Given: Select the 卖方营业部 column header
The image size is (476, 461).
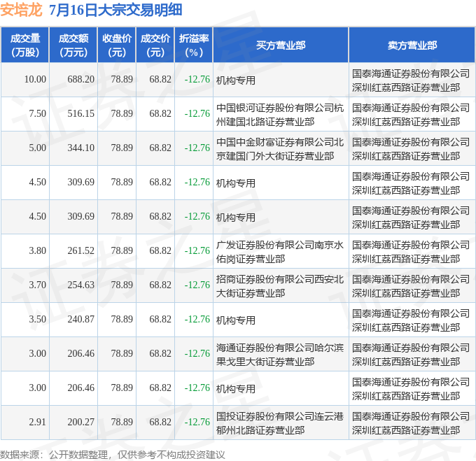Looking at the screenshot, I should click(x=412, y=45).
